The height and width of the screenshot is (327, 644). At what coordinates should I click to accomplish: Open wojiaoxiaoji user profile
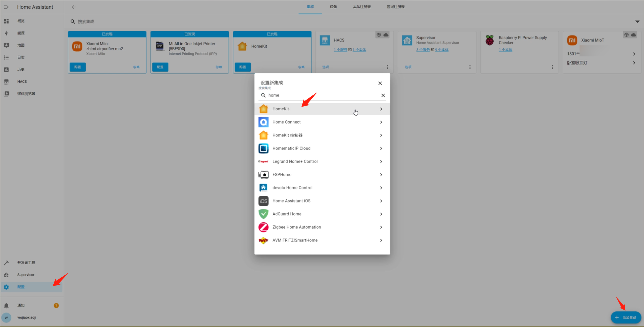click(x=32, y=317)
